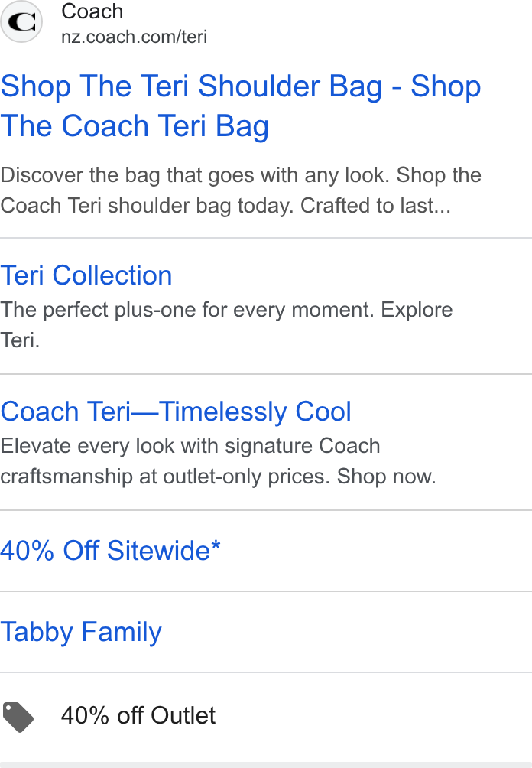Image resolution: width=532 pixels, height=768 pixels.
Task: Select the "40% off Outlet" promotion text
Action: (x=138, y=715)
